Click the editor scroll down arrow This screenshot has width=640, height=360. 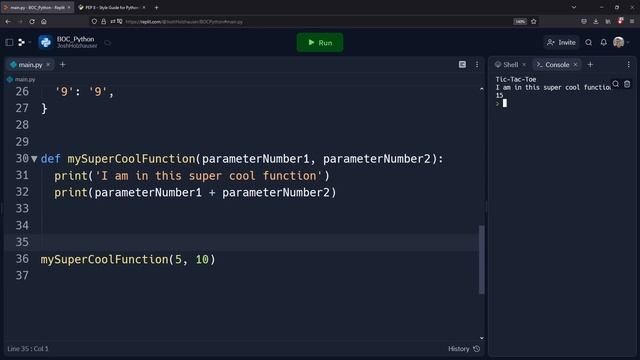482,338
